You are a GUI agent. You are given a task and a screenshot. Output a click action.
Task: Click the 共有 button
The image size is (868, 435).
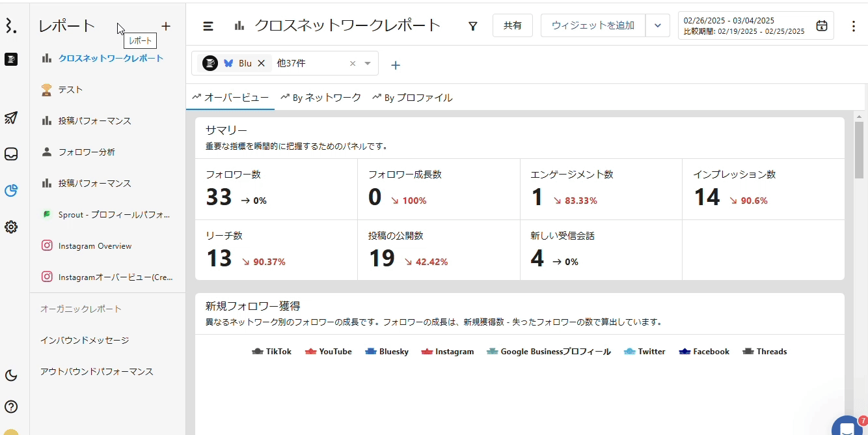(512, 25)
